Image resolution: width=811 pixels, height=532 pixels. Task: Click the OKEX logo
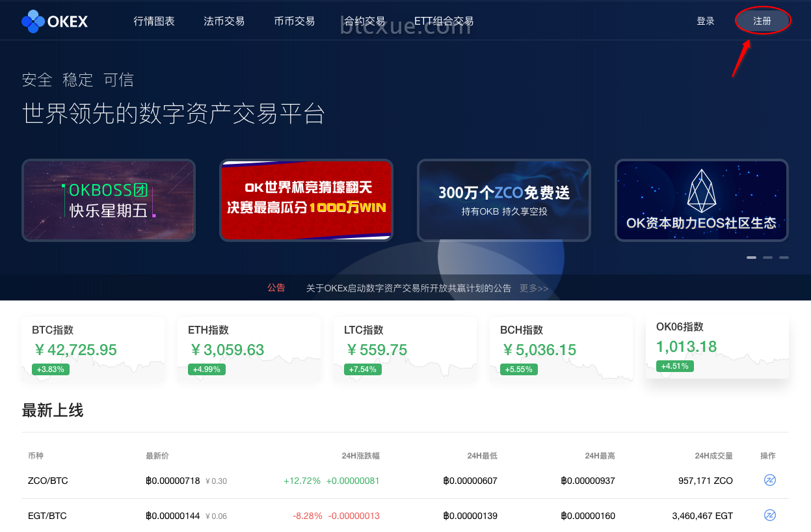click(55, 21)
